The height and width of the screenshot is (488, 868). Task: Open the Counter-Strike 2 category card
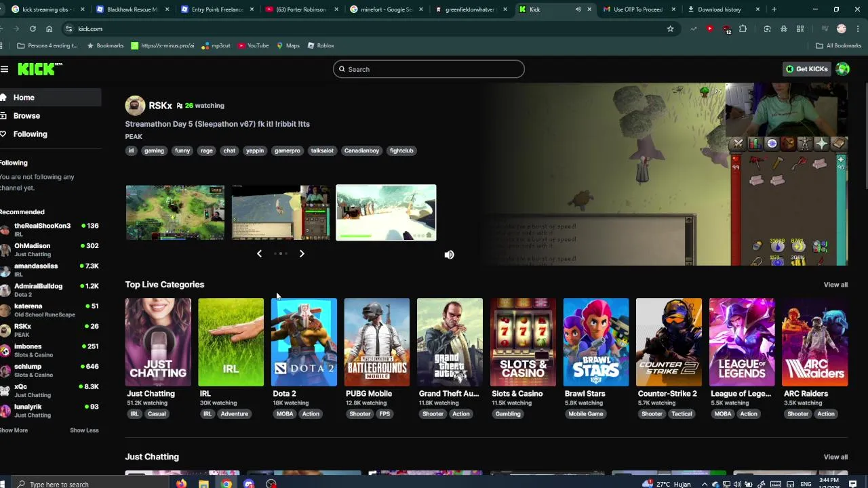[x=669, y=342]
